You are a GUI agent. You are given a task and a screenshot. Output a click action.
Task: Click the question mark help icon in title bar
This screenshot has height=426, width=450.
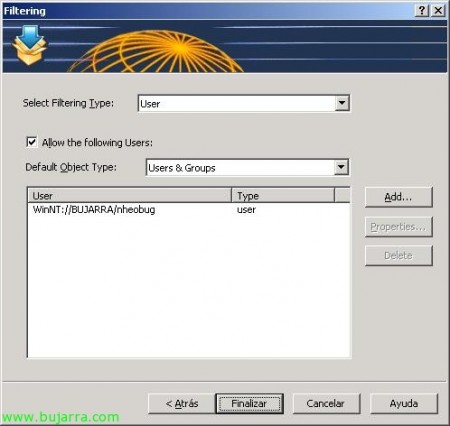[x=422, y=11]
